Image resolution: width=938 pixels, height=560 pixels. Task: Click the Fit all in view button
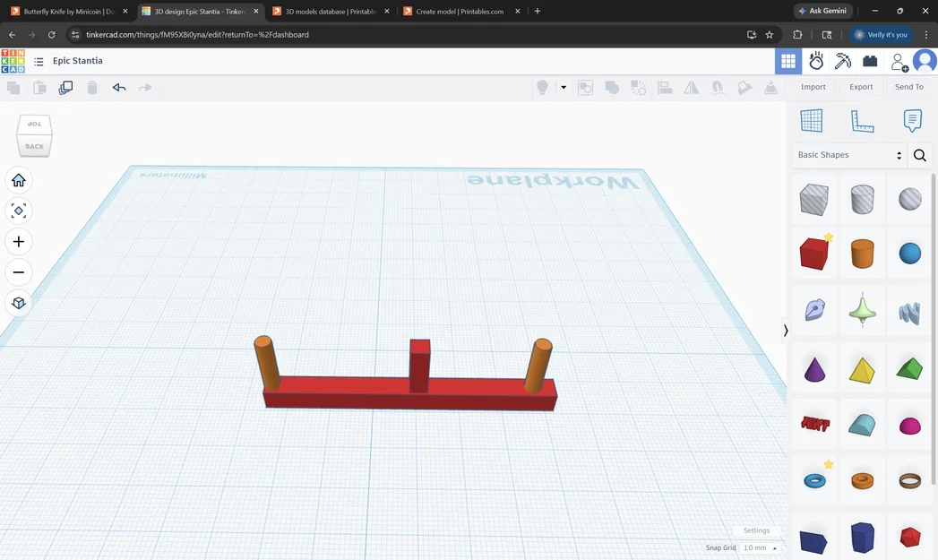pos(19,211)
